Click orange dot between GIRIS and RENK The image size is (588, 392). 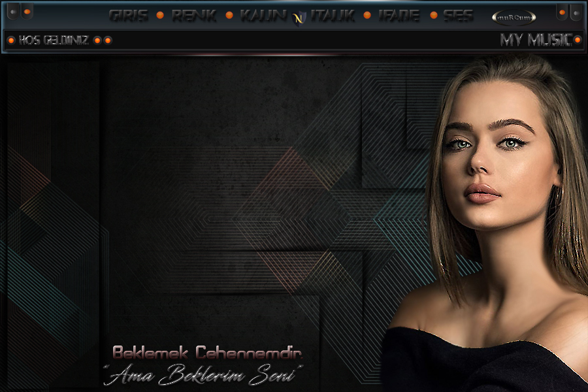(x=160, y=16)
